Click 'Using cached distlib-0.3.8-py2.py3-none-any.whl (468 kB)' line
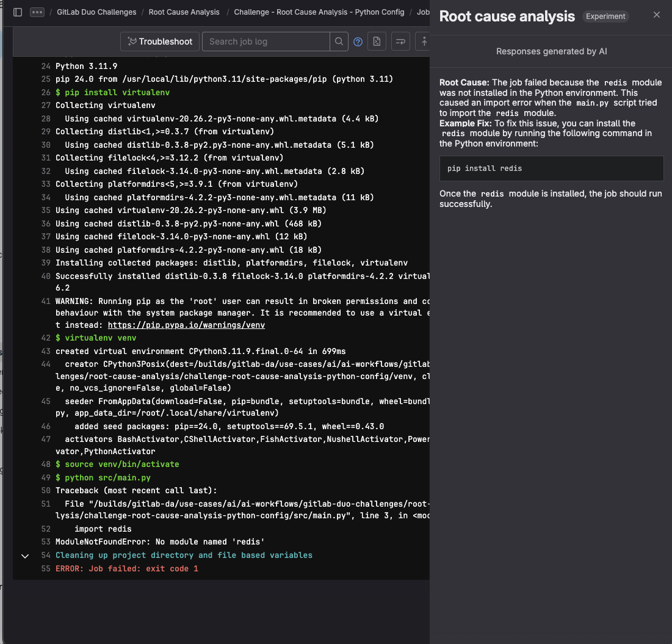This screenshot has width=672, height=644. click(189, 223)
